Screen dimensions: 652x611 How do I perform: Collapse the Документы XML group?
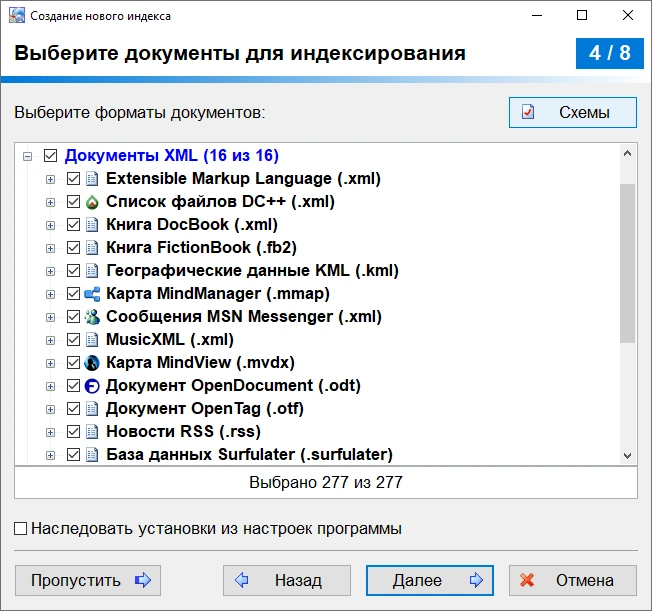[x=27, y=156]
